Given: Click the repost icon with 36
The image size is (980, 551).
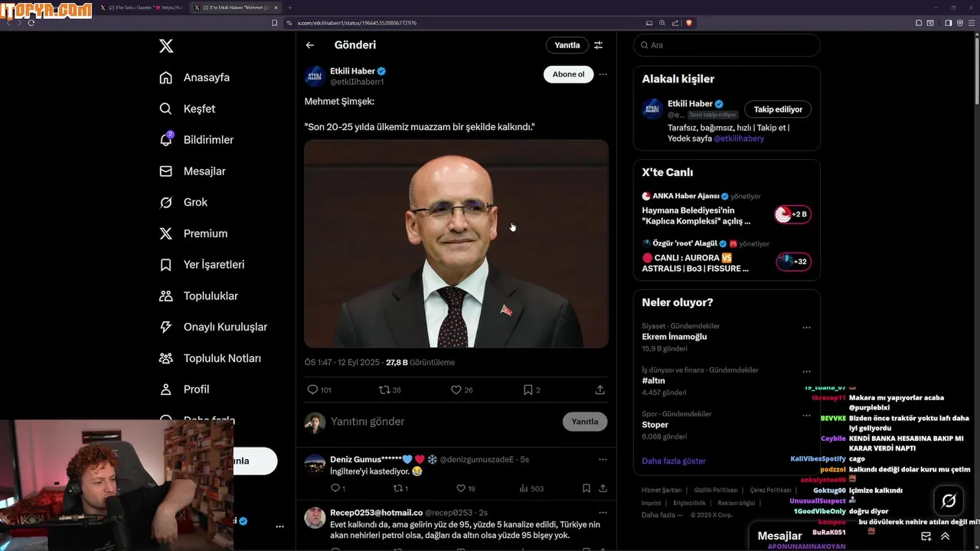Looking at the screenshot, I should 384,390.
